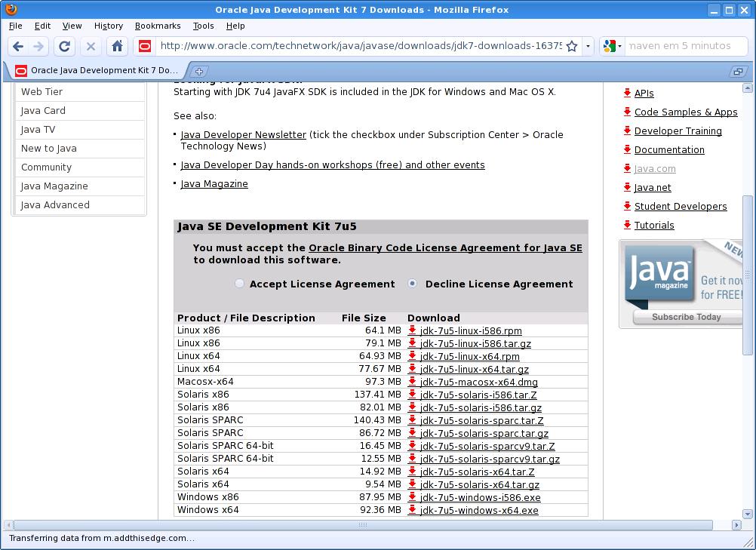Image resolution: width=756 pixels, height=550 pixels.
Task: Reload the current page
Action: tap(64, 46)
